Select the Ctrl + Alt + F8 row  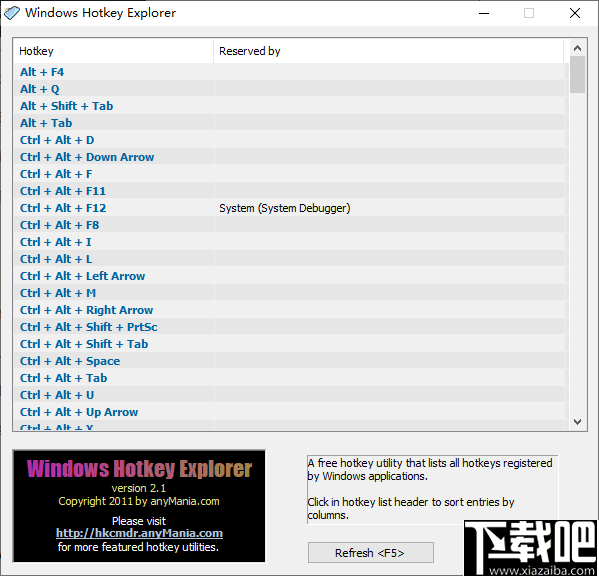(x=291, y=225)
